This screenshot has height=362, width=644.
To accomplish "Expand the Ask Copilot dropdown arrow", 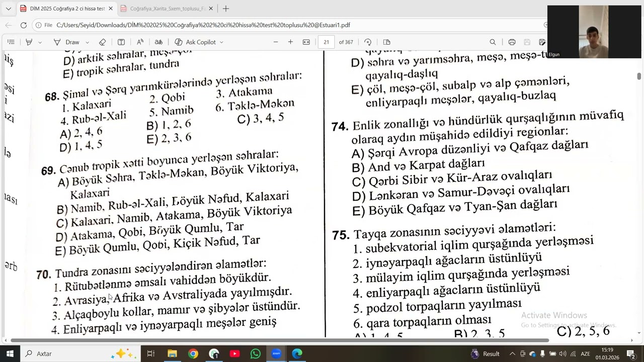I will coord(221,42).
